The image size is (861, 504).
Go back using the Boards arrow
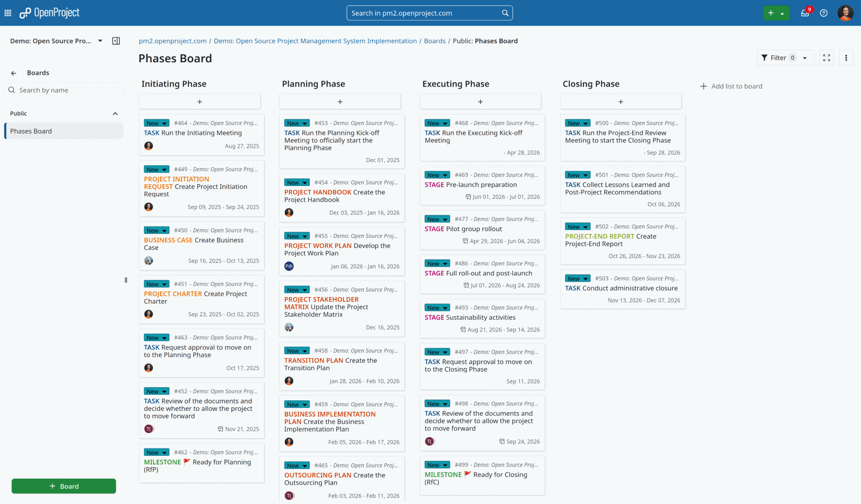(x=13, y=73)
